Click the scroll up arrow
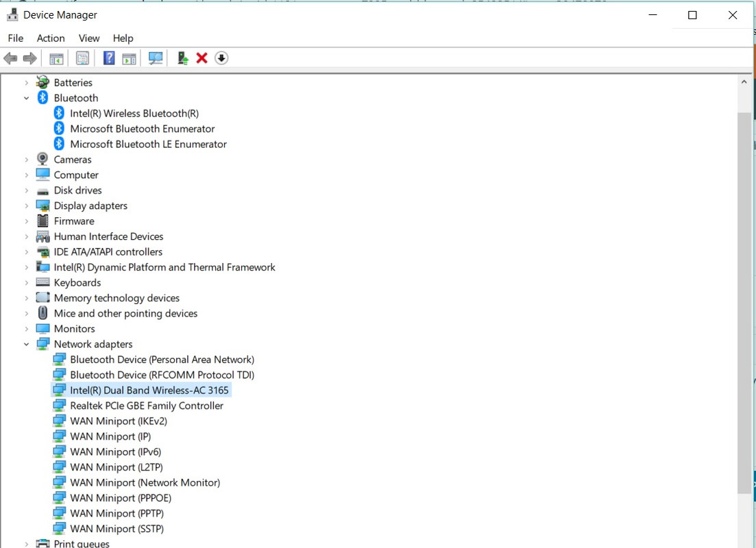 744,82
